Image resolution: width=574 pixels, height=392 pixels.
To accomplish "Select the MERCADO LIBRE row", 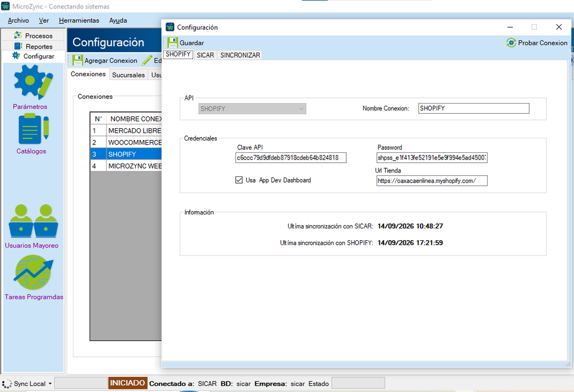I will [126, 130].
